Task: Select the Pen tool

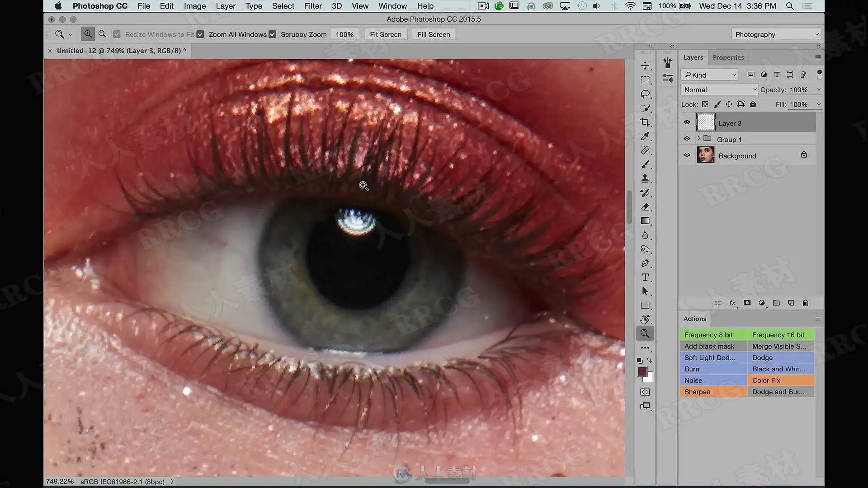Action: (x=645, y=263)
